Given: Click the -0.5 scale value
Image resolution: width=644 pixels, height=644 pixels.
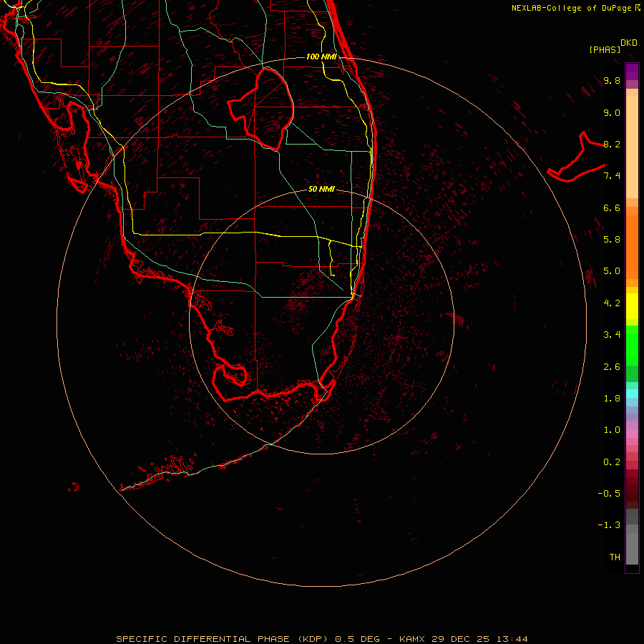Looking at the screenshot, I should tap(609, 494).
